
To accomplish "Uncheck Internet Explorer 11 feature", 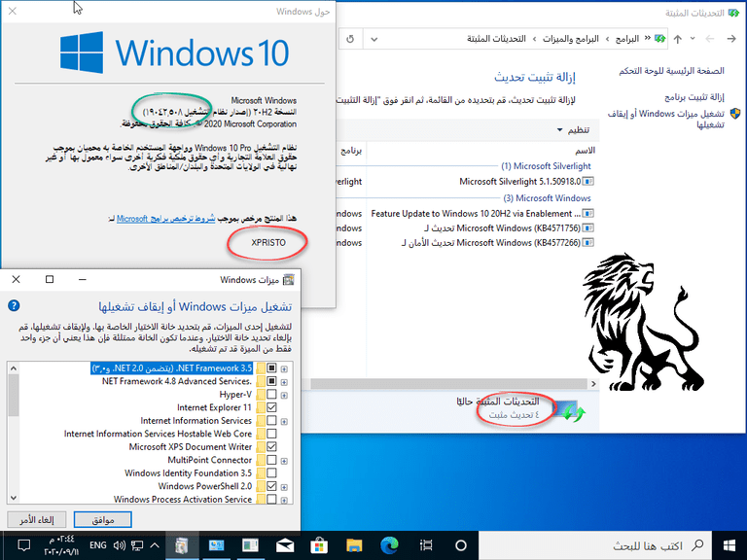I will (271, 407).
